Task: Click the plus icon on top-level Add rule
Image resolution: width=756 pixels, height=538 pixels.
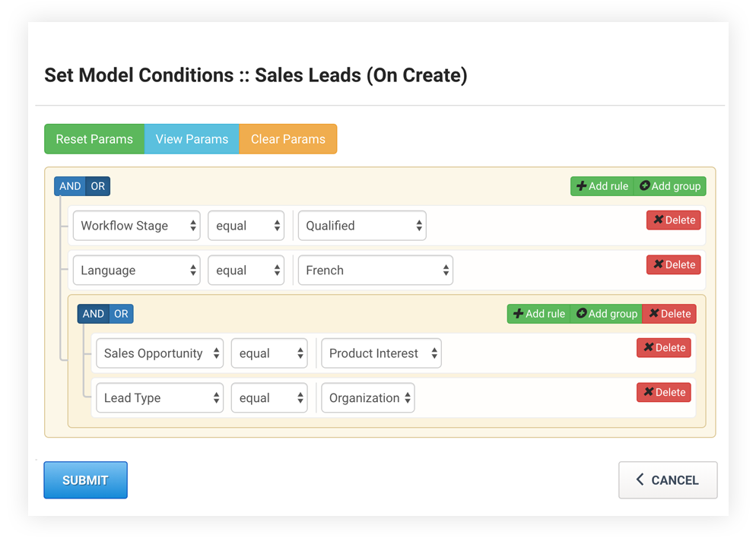Action: pyautogui.click(x=581, y=186)
